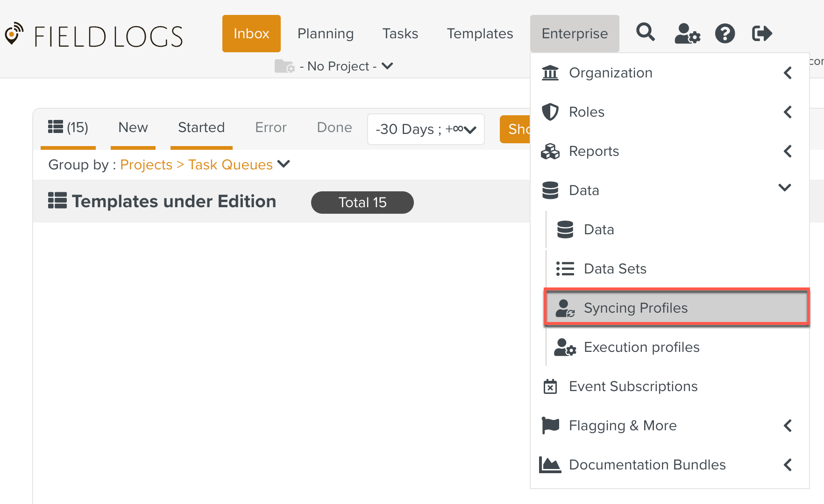Click the FIELD LOGS logo icon
The height and width of the screenshot is (504, 824).
pos(14,34)
